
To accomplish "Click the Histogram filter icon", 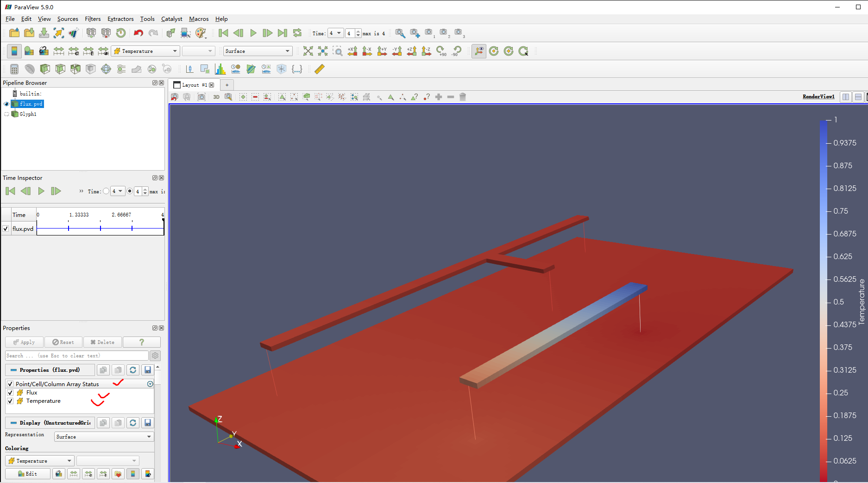I will coord(220,69).
